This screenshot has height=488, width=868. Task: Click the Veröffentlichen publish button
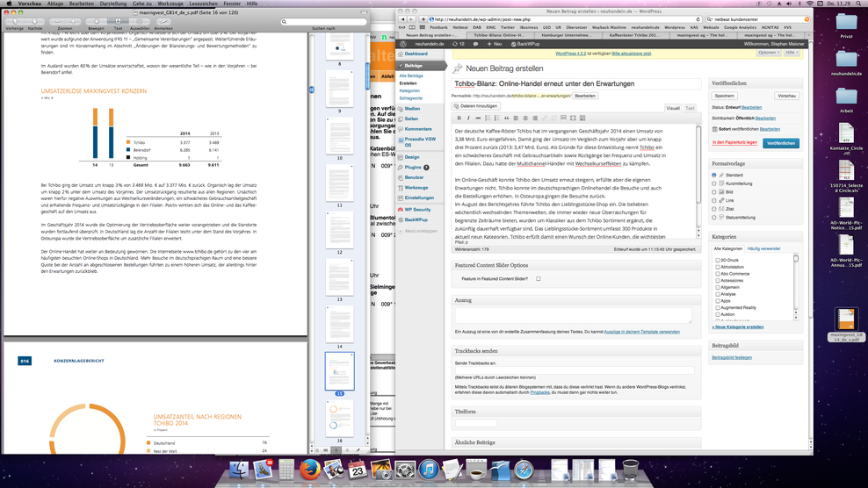[x=780, y=143]
